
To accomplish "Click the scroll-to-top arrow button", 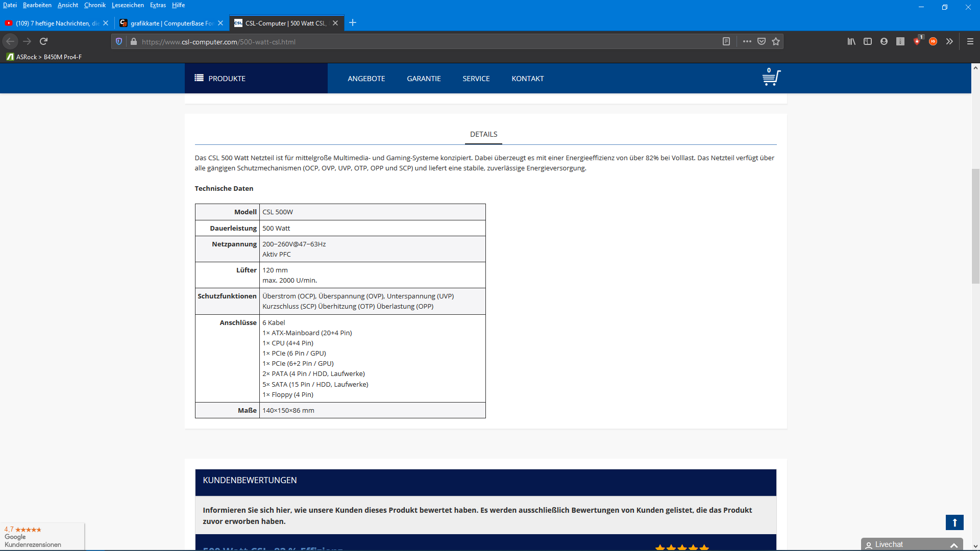I will point(954,522).
